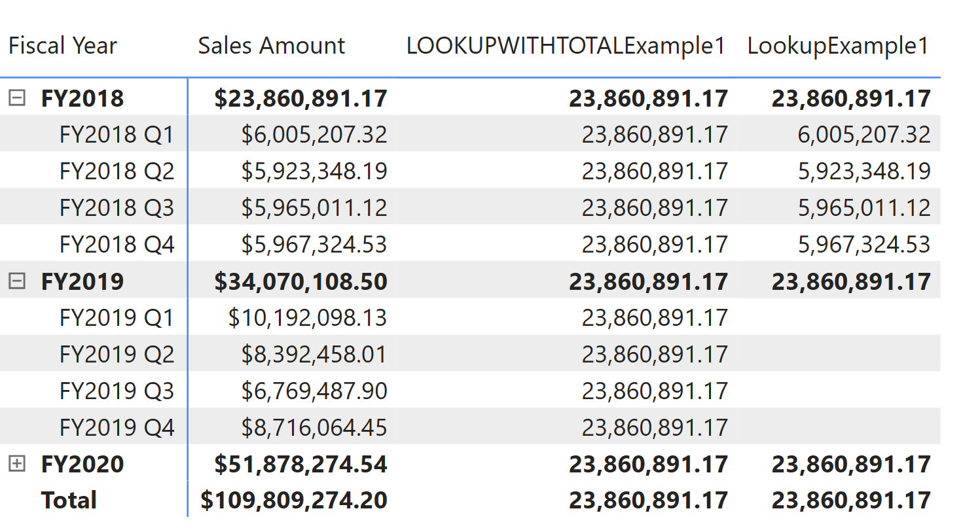Screen dimensions: 980x530
Task: Select the FY2019 Q2 sales value $8,392,458.01
Action: pyautogui.click(x=313, y=354)
